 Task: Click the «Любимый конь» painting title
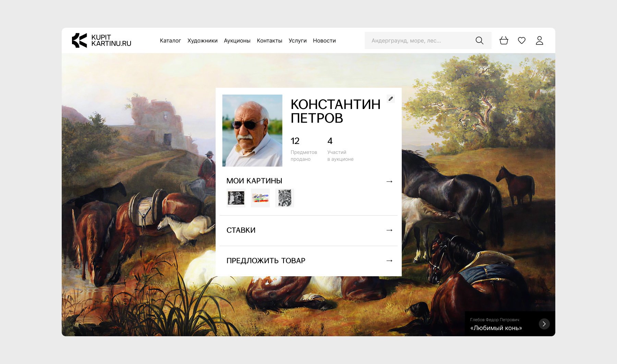coord(496,328)
